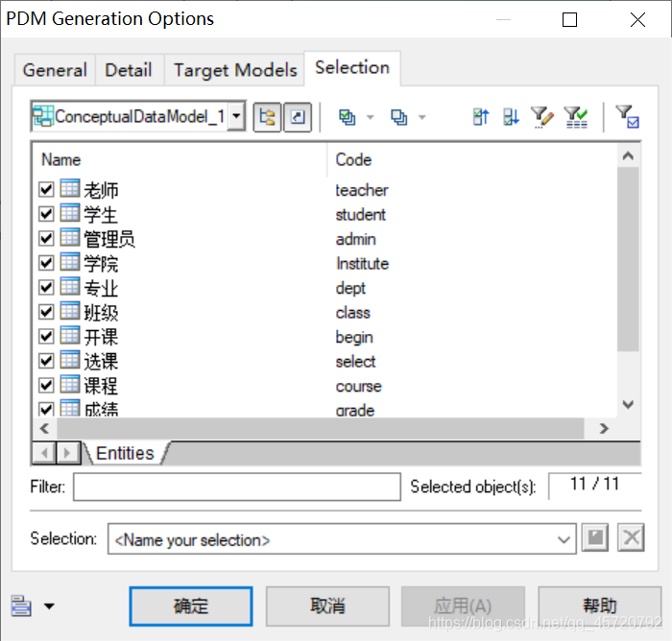Toggle the Enable Filter icon
Image resolution: width=672 pixels, height=641 pixels.
point(576,117)
